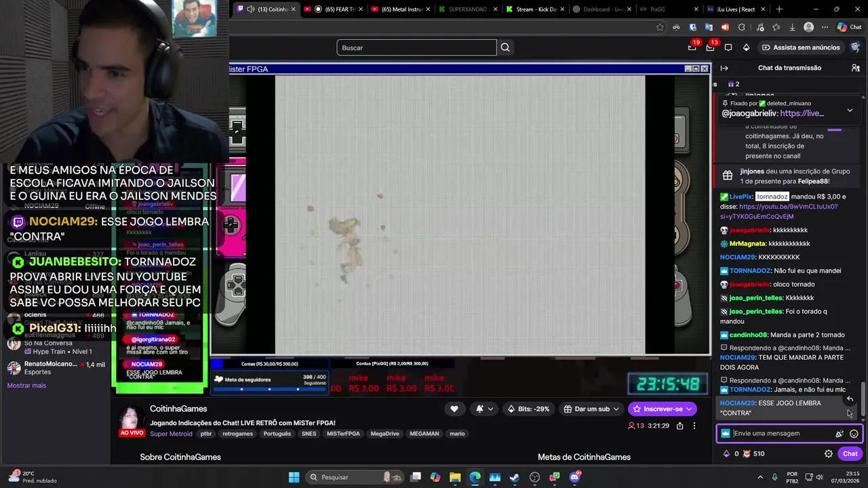
Task: Click the purple Chat send button
Action: coord(850,453)
